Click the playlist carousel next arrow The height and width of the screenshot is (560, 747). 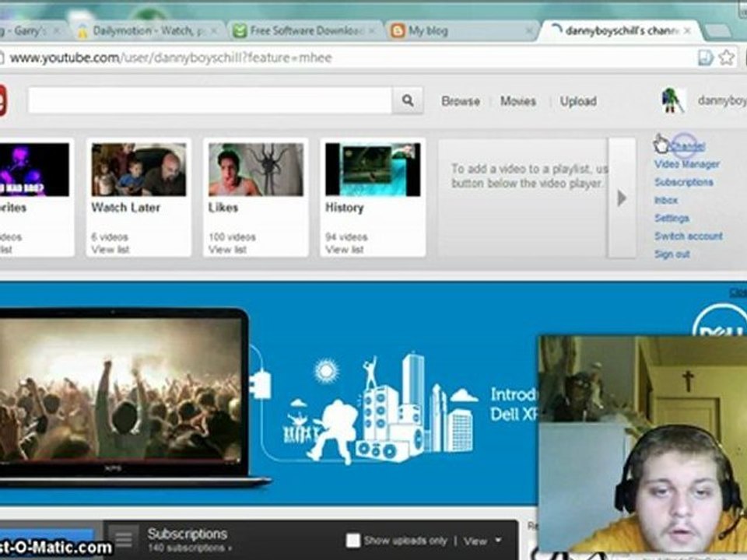[x=622, y=198]
